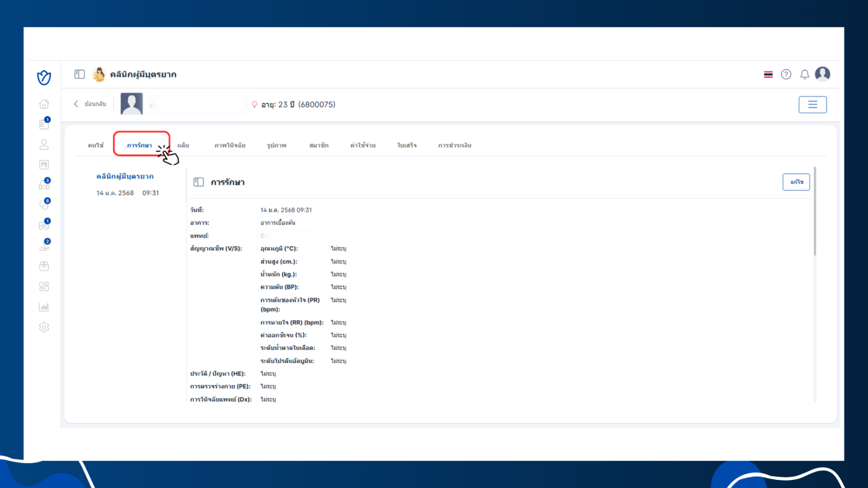
Task: Switch to the ใบเสร็จ tab
Action: pos(407,146)
